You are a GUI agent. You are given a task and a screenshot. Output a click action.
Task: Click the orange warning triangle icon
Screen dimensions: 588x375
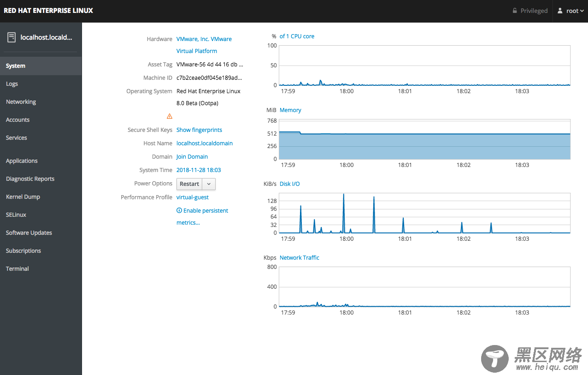pos(170,116)
